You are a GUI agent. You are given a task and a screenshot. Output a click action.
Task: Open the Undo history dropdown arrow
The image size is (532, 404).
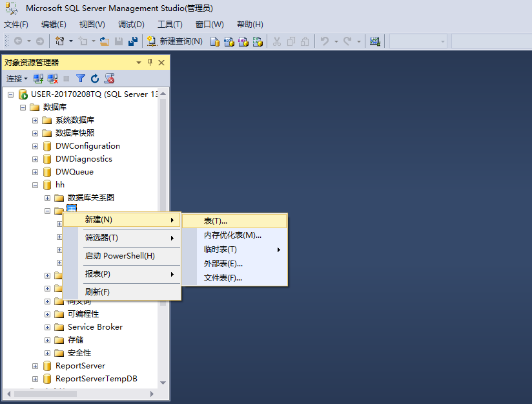pos(336,41)
